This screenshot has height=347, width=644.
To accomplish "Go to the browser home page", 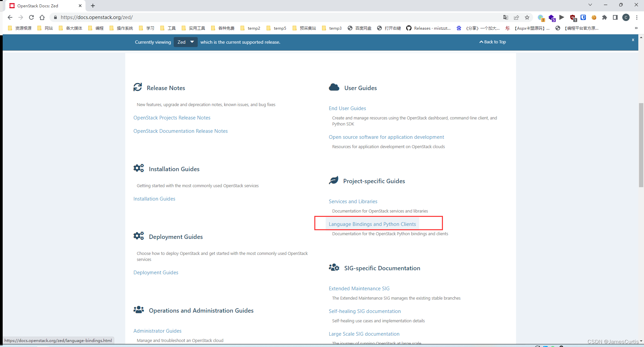I will click(x=42, y=17).
